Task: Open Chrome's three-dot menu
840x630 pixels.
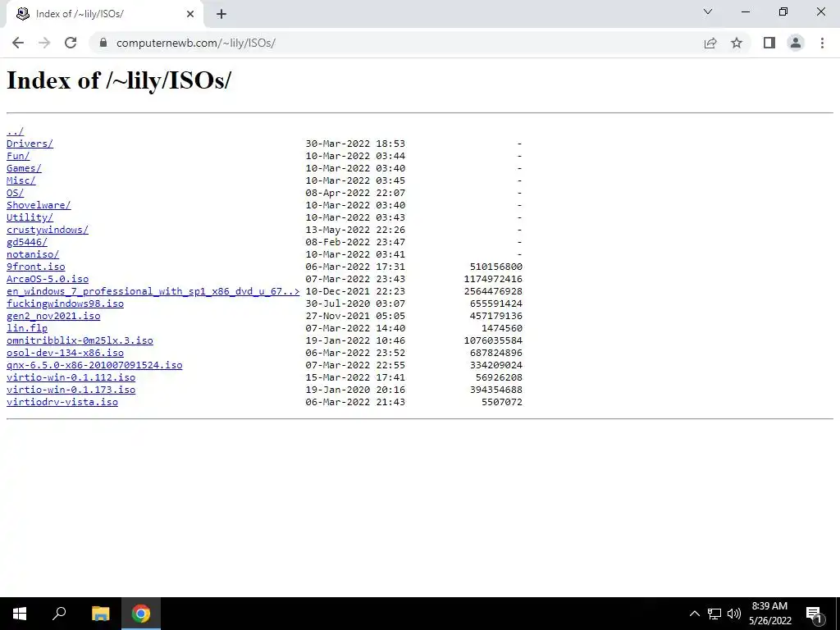Action: (x=822, y=43)
